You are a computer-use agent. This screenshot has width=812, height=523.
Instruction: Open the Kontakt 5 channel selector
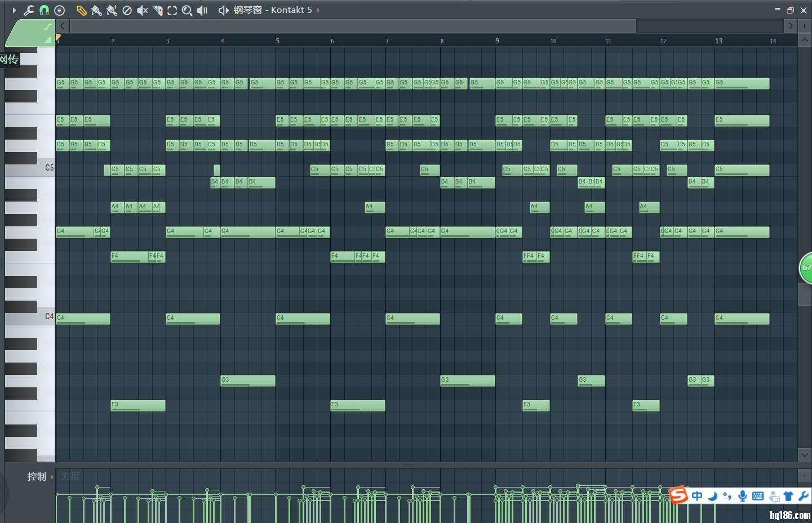tap(273, 10)
